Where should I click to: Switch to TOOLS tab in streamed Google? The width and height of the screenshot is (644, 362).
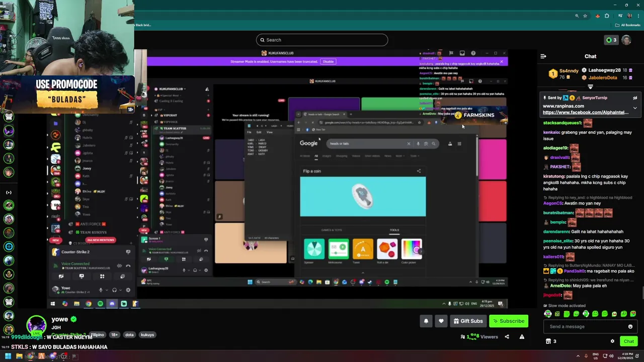pos(394,230)
